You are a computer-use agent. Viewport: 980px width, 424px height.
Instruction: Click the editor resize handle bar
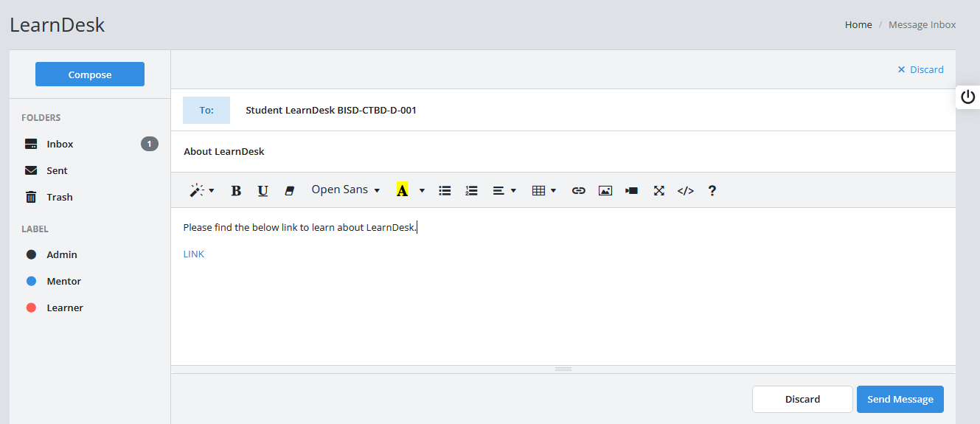coord(563,369)
